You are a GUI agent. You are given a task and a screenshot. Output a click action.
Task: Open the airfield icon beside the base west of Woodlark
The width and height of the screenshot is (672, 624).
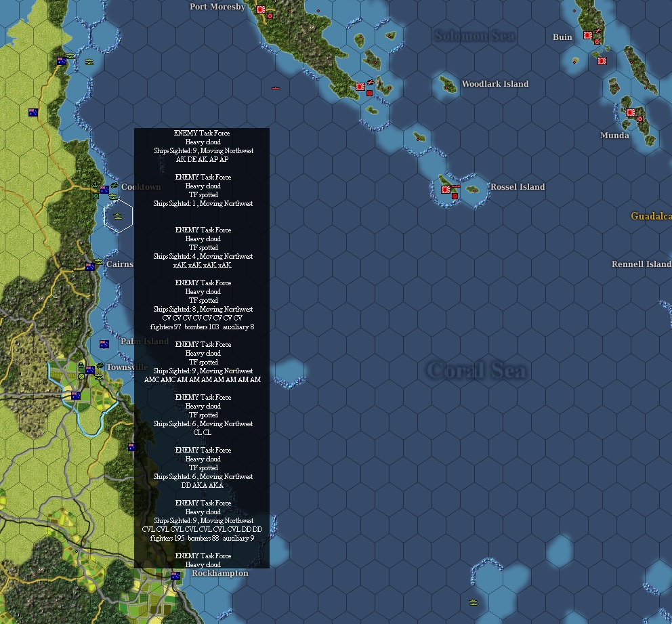[x=371, y=82]
